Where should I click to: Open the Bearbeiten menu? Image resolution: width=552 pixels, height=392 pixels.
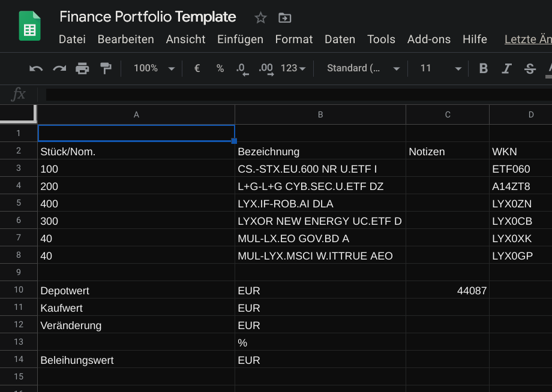pyautogui.click(x=125, y=40)
